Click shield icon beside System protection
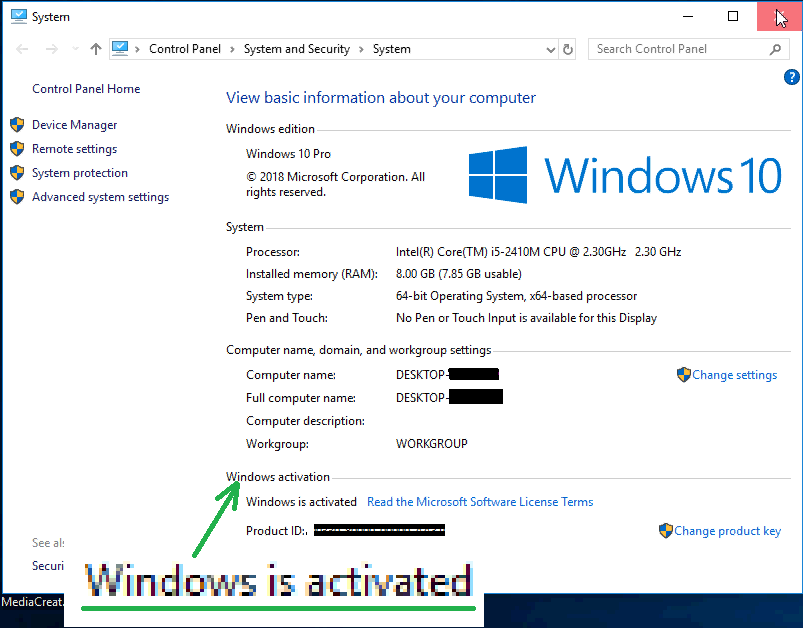The width and height of the screenshot is (803, 628). (x=17, y=173)
